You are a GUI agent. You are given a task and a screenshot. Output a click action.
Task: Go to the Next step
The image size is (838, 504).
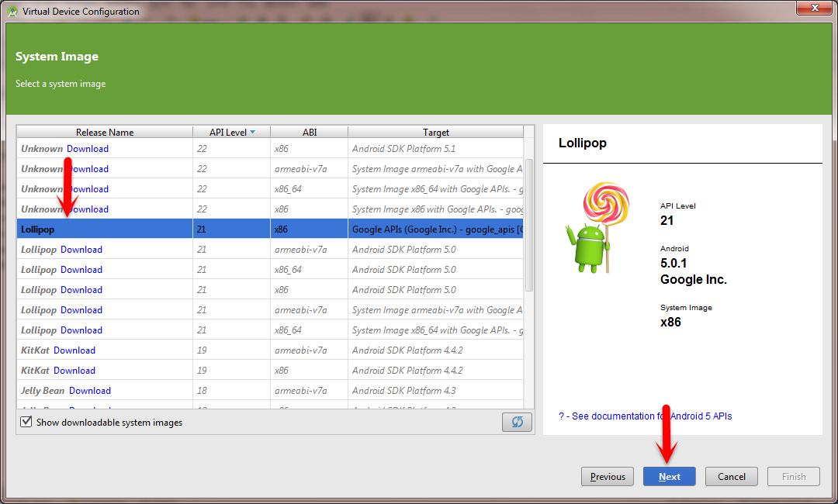[x=669, y=476]
